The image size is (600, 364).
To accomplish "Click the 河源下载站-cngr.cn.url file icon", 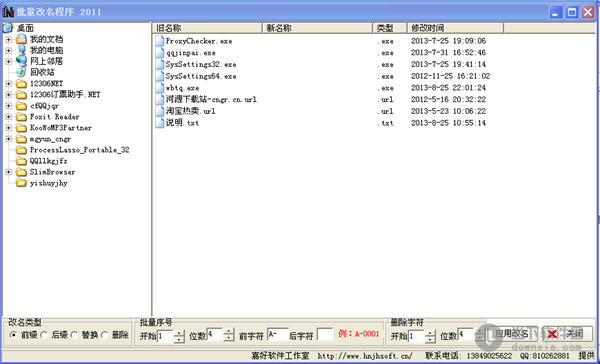I will (160, 100).
